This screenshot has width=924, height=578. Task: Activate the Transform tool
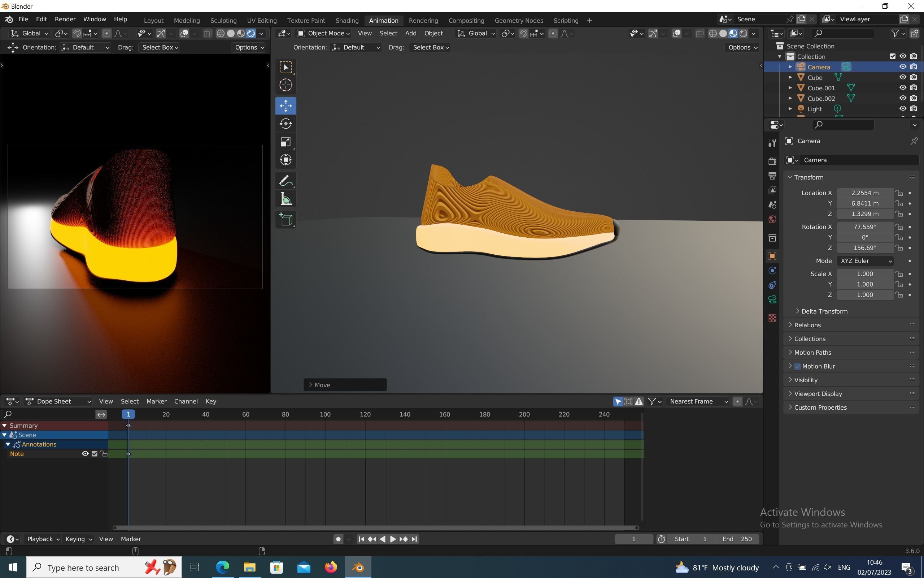pyautogui.click(x=286, y=160)
